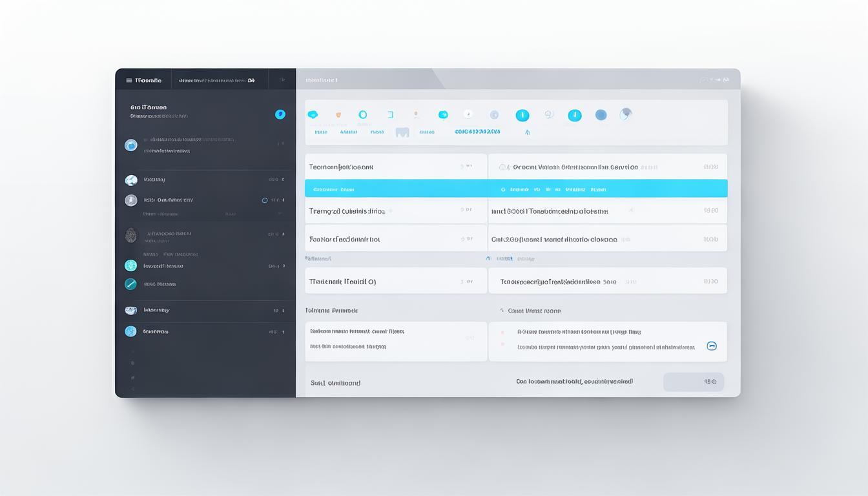
Task: Click the blue numeric link under toolbar
Action: coord(477,132)
